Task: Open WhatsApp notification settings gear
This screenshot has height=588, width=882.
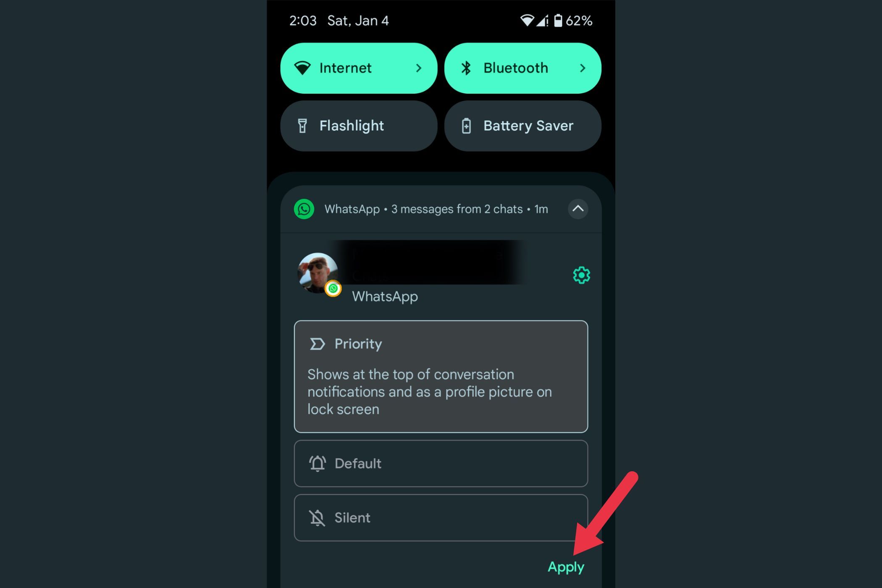Action: (x=581, y=274)
